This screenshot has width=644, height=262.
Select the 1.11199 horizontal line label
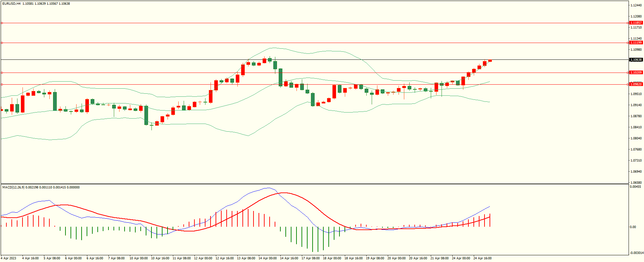636,43
